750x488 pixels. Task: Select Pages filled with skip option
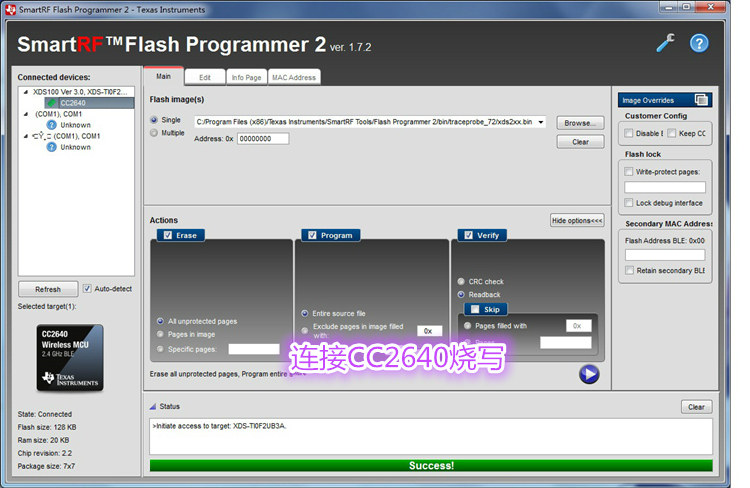[x=468, y=325]
